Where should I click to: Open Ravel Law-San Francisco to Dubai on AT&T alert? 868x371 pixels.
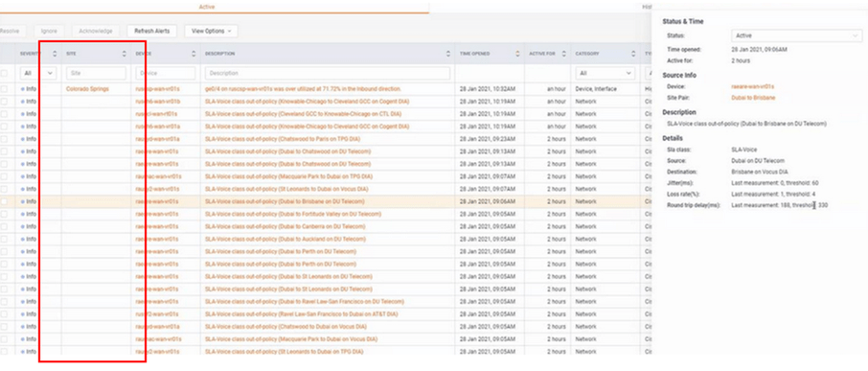302,314
